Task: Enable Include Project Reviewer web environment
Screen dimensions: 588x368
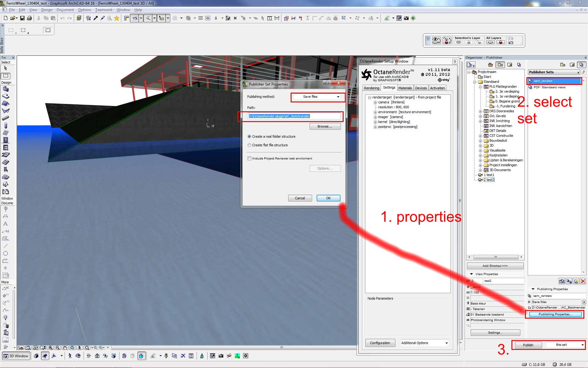Action: [250, 159]
